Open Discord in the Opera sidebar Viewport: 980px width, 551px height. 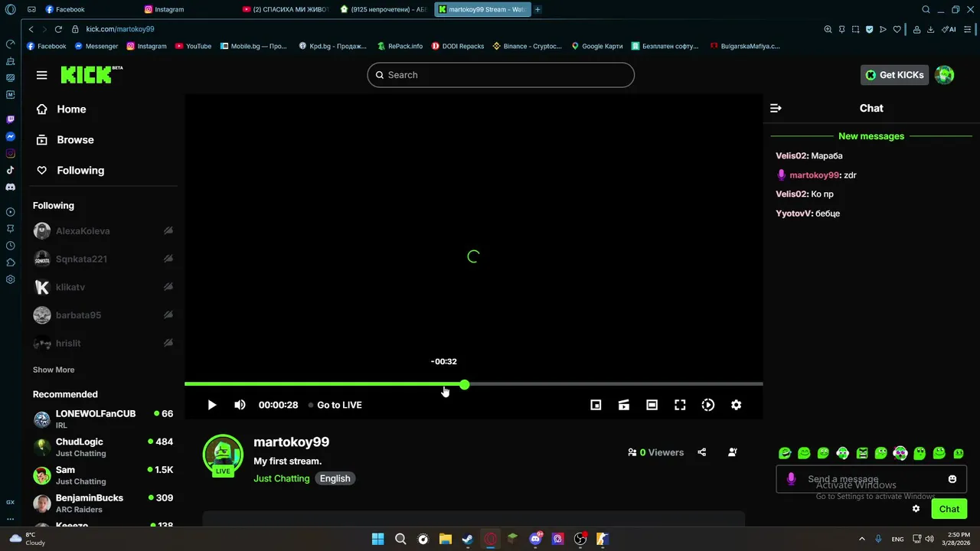10,187
